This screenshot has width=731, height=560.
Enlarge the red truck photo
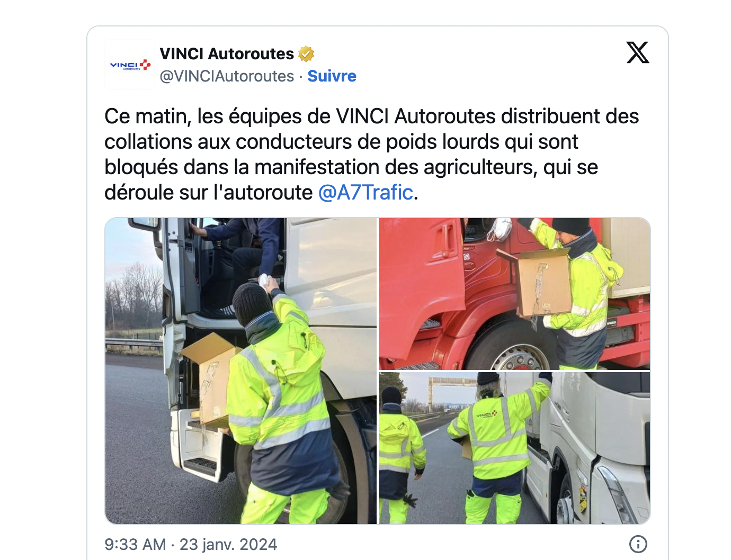[514, 294]
